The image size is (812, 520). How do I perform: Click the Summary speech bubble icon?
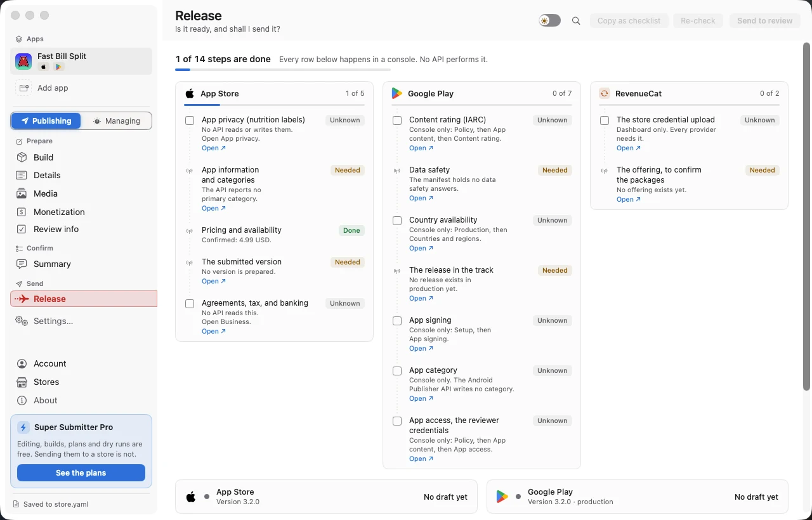point(22,264)
